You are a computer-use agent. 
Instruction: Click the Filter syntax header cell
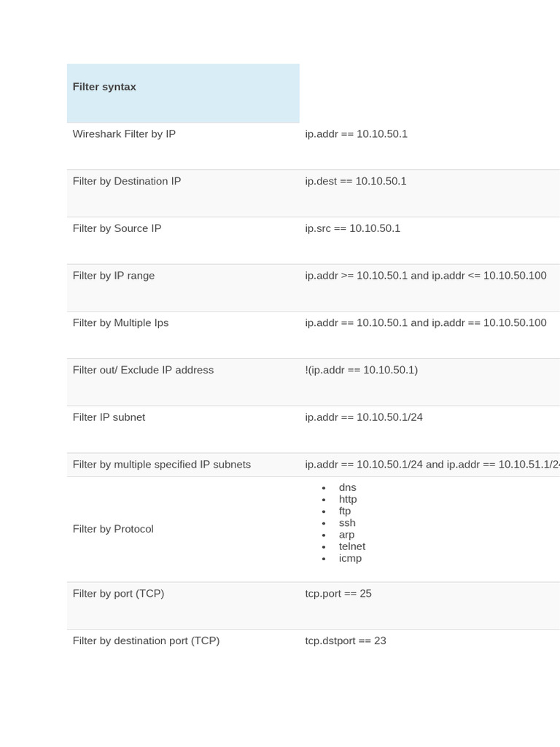pos(104,87)
